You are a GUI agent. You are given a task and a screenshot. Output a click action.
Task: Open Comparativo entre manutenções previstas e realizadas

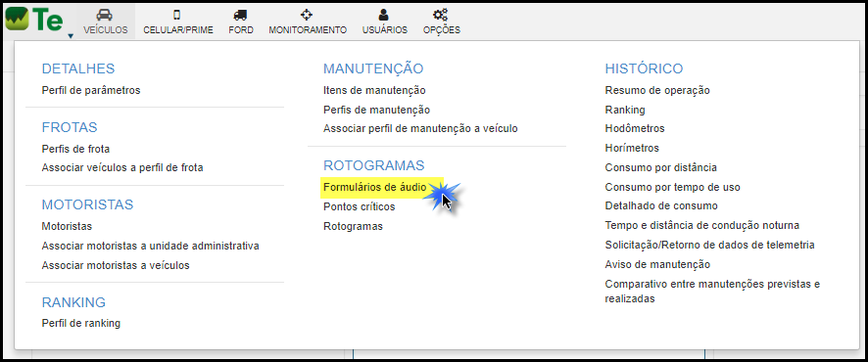tap(712, 292)
